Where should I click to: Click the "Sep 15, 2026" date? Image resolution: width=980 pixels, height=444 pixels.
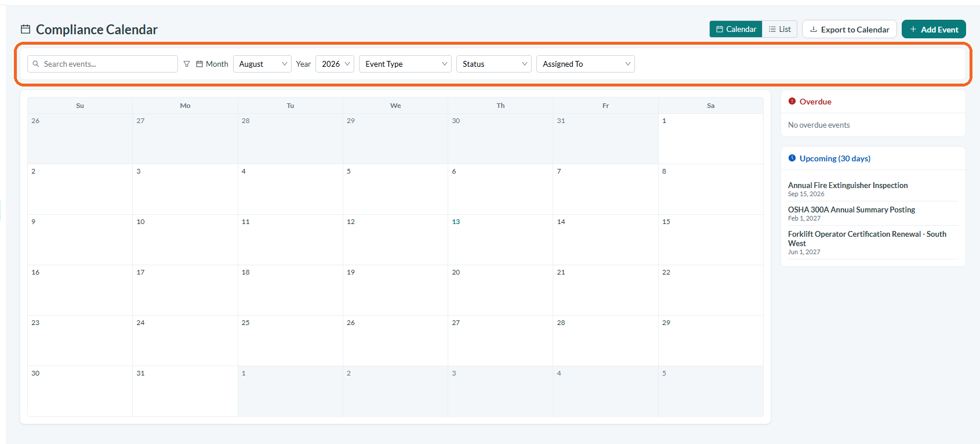[806, 194]
